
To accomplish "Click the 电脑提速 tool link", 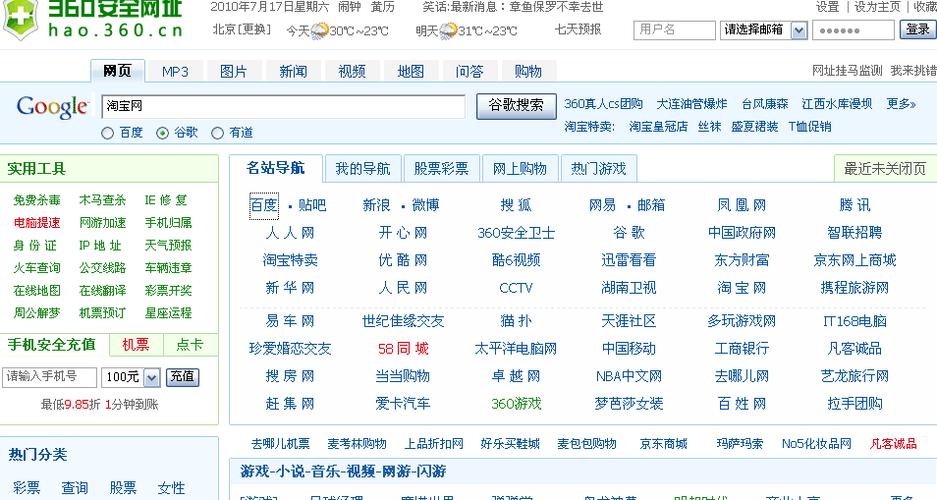I will 37,223.
